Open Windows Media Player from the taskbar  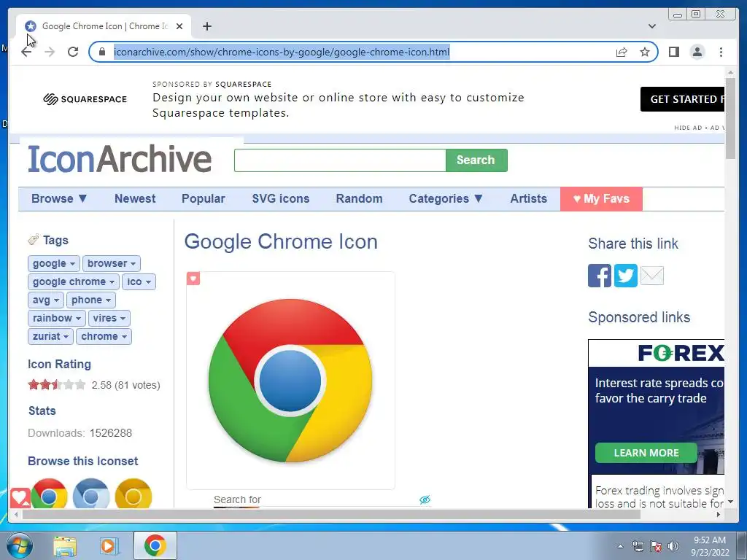(109, 546)
